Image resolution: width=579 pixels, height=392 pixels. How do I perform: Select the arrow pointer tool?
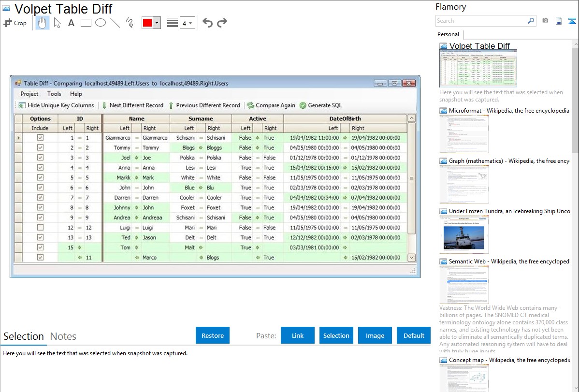click(57, 23)
